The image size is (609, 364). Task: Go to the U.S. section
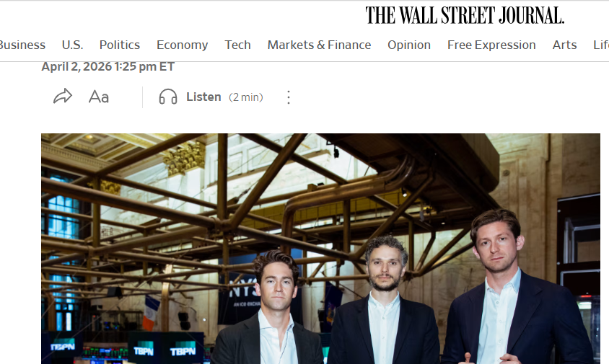tap(73, 45)
